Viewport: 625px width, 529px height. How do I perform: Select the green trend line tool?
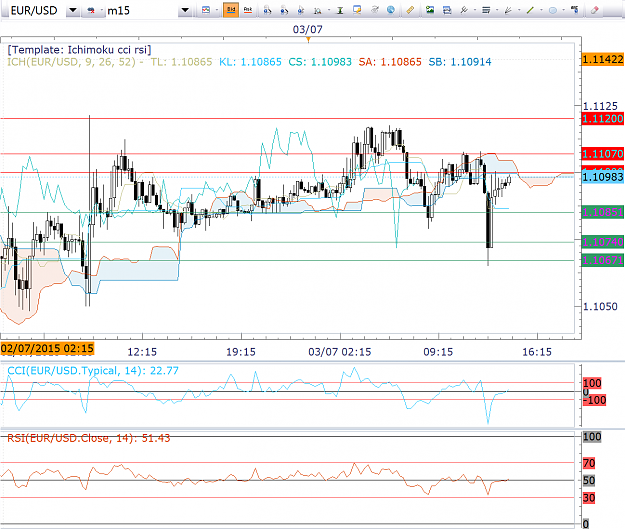click(530, 10)
